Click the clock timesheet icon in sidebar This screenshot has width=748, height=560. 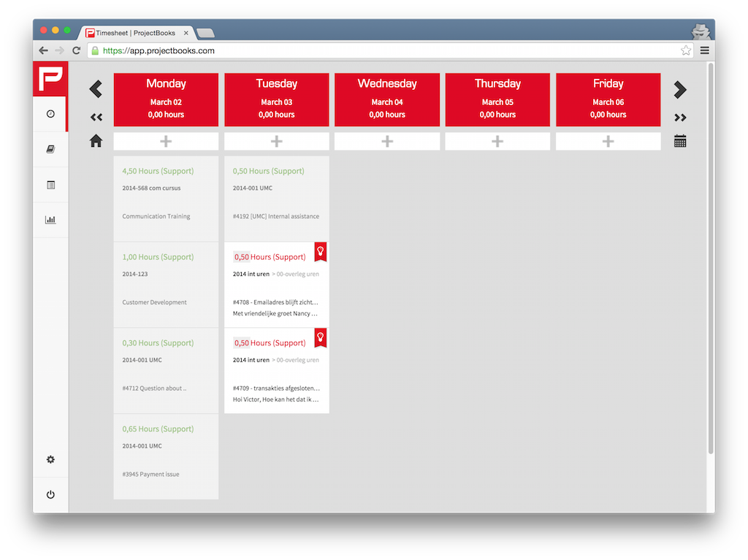pos(50,114)
